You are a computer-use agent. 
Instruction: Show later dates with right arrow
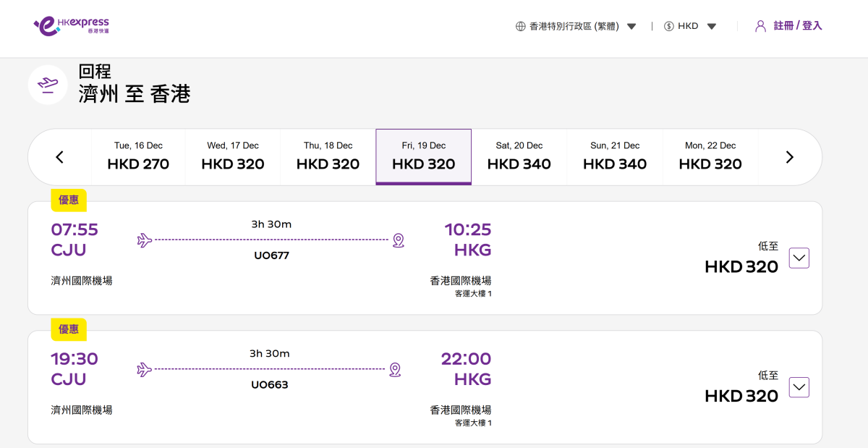(x=789, y=157)
